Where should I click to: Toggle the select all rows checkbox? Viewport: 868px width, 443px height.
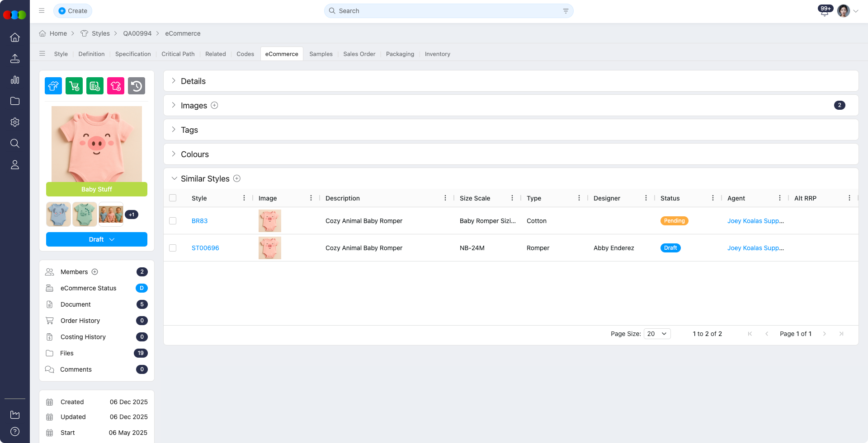tap(173, 198)
